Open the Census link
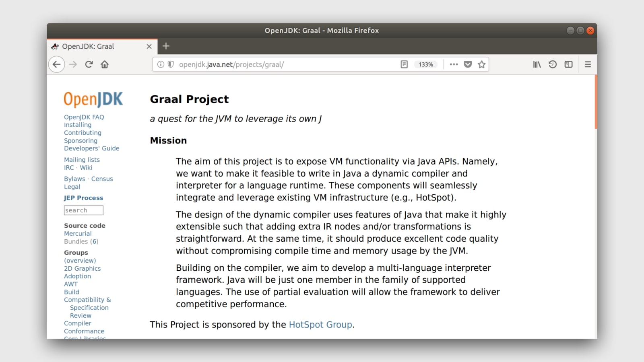Screen dimensions: 644x362 102,179
